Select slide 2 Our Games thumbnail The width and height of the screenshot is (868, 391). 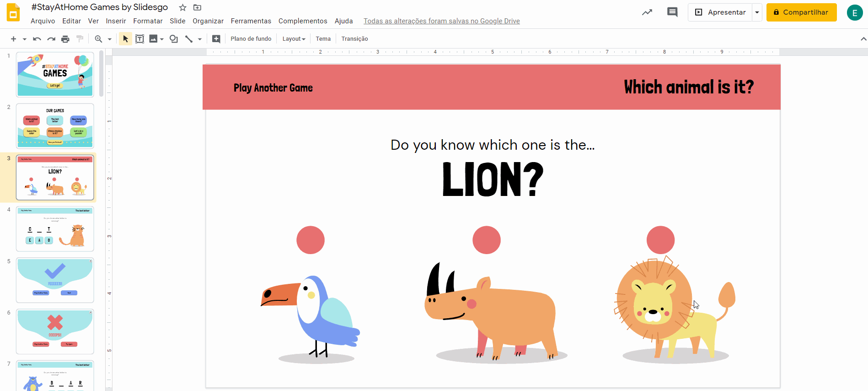(55, 126)
